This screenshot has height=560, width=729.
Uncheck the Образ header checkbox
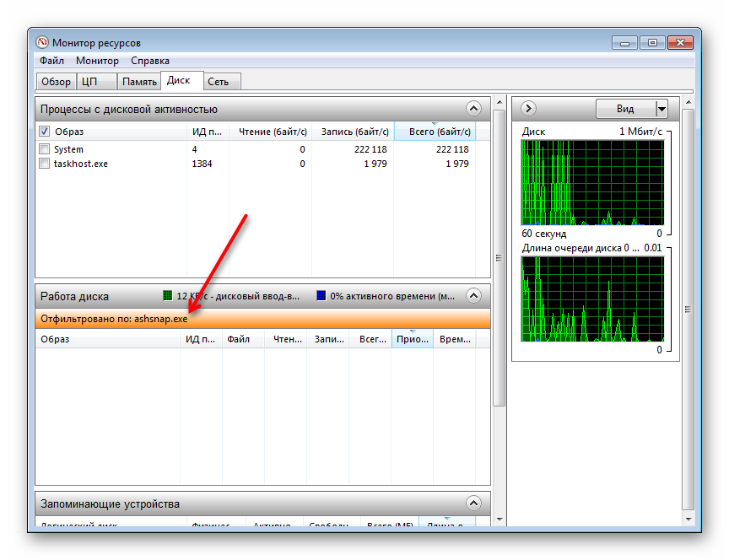click(x=43, y=131)
